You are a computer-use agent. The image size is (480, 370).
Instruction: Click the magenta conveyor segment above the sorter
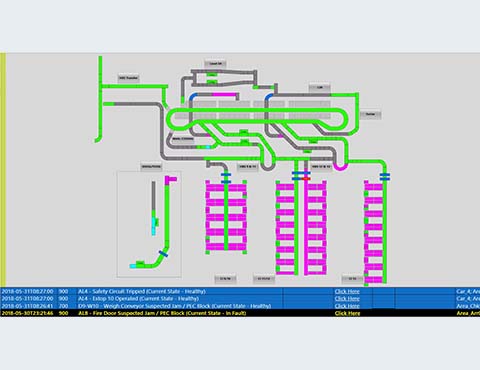pos(224,95)
